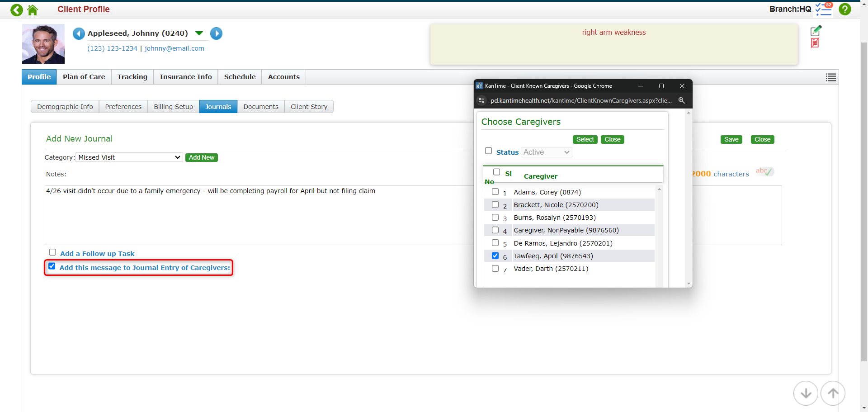This screenshot has width=868, height=412.
Task: Expand the client name dropdown arrow
Action: (199, 33)
